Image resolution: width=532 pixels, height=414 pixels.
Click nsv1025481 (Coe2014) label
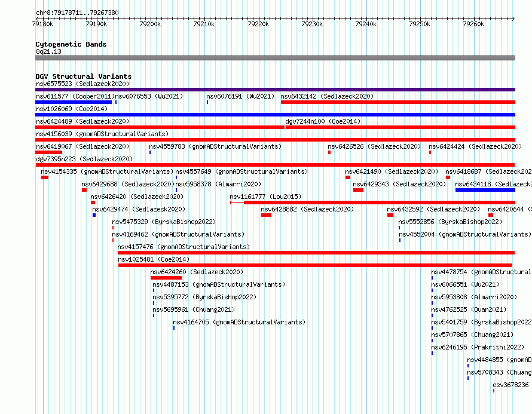154,259
